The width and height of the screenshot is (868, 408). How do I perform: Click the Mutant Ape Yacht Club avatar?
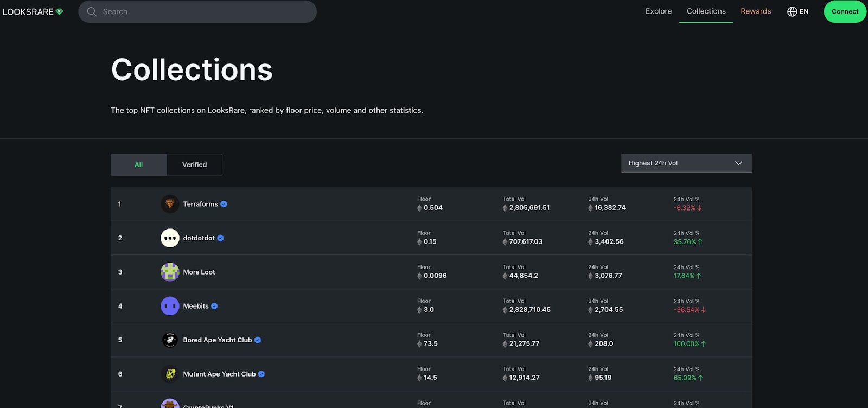[x=170, y=374]
